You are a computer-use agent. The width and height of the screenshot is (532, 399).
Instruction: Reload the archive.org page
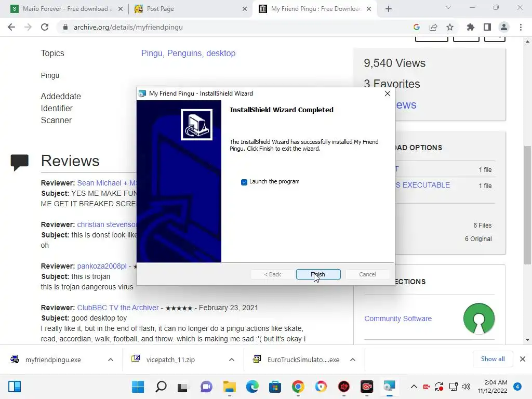45,27
